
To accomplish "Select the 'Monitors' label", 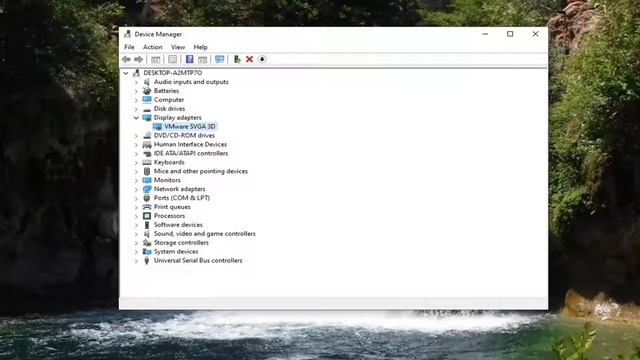I will click(x=167, y=180).
